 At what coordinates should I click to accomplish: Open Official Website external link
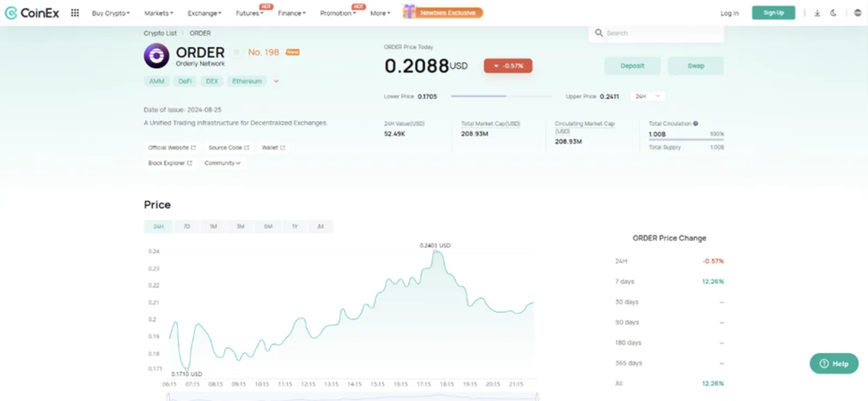[171, 147]
